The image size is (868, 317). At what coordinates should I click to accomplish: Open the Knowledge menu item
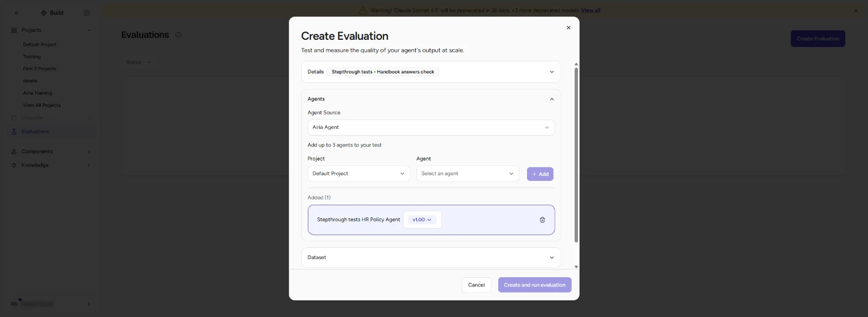51,165
